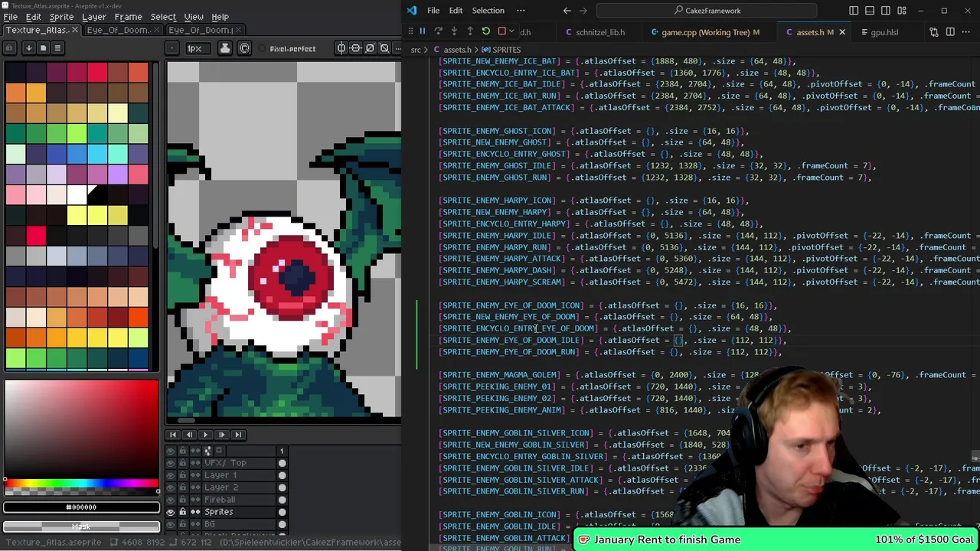Toggle bottom panel layout icon
The image size is (980, 551).
[x=870, y=11]
